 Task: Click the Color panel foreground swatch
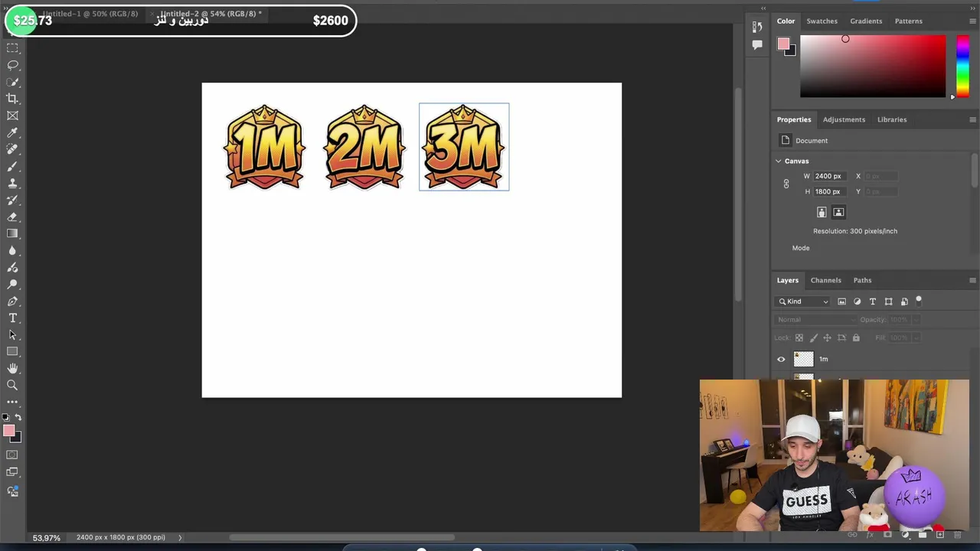pyautogui.click(x=782, y=44)
